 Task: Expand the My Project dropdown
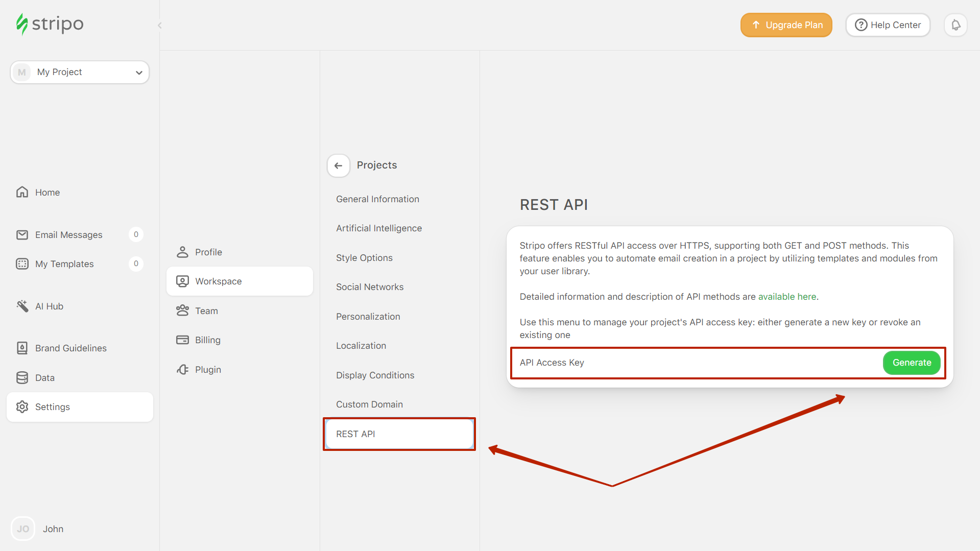[x=80, y=72]
